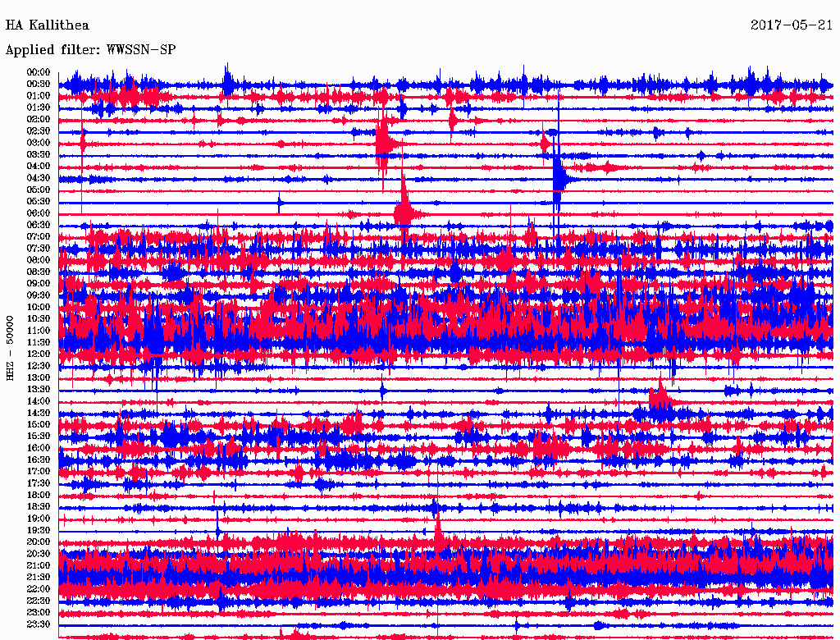The height and width of the screenshot is (640, 840).
Task: Click the "16:30" time label
Action: tap(39, 460)
